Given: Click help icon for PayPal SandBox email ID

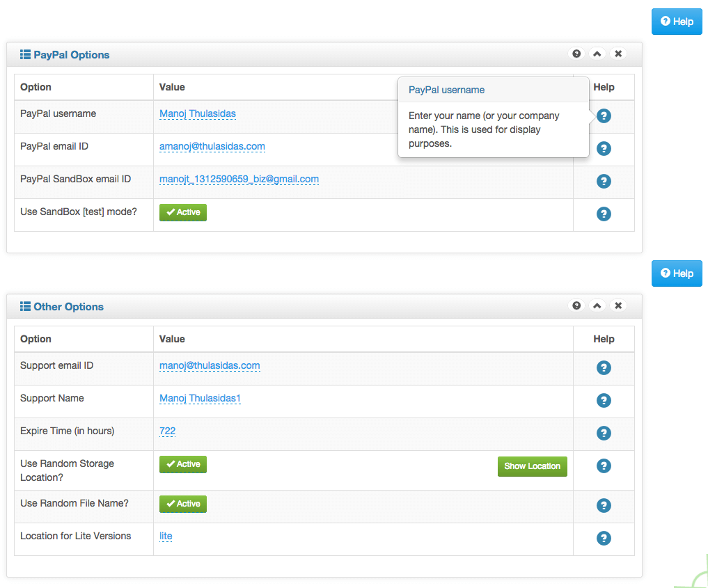Looking at the screenshot, I should (604, 182).
